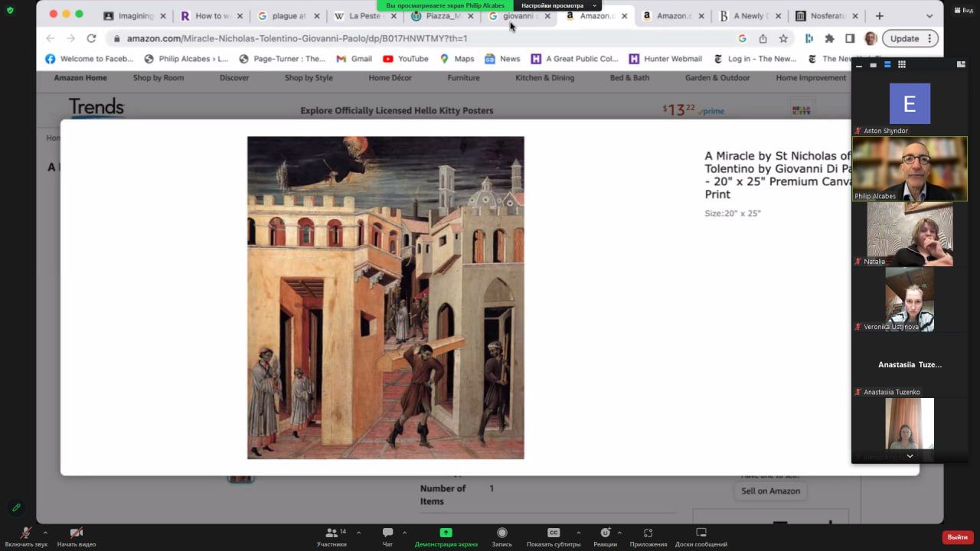The image size is (980, 551).
Task: Click video panel side-by-side layout icon
Action: pyautogui.click(x=961, y=65)
